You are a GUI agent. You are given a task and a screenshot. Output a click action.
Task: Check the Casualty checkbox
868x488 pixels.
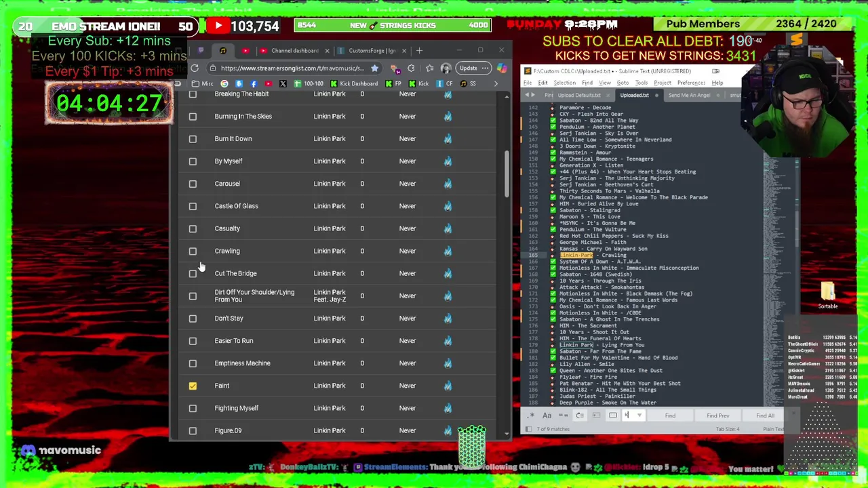pos(193,228)
